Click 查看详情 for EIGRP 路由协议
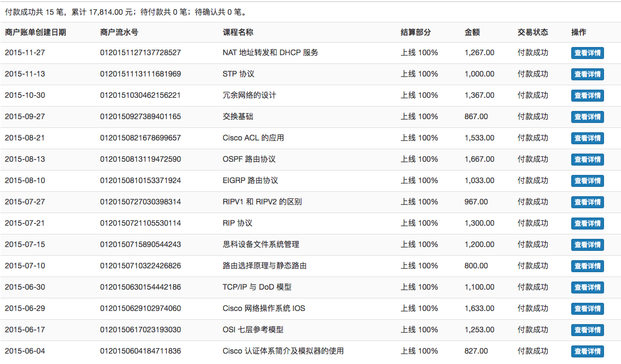Image resolution: width=621 pixels, height=364 pixels. (587, 181)
